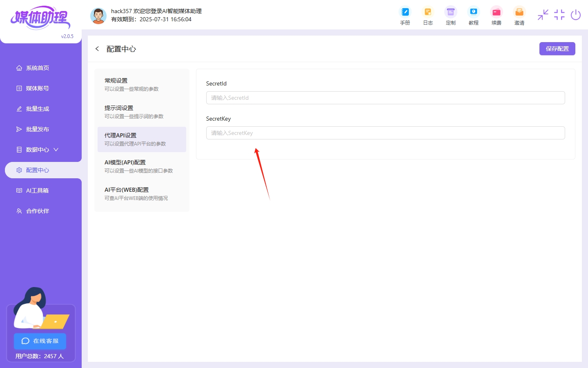Open the 日志 log icon

pyautogui.click(x=428, y=15)
